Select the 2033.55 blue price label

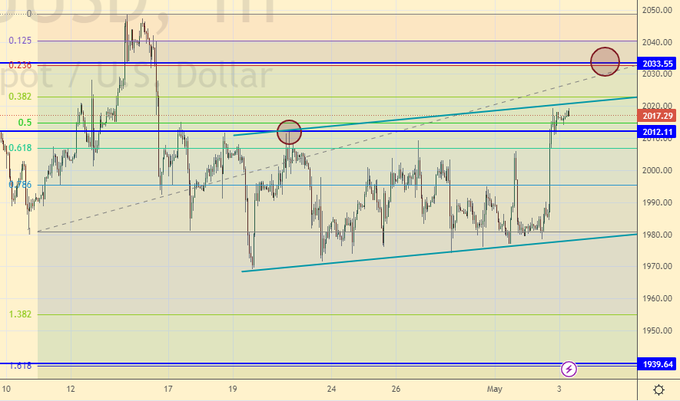658,63
